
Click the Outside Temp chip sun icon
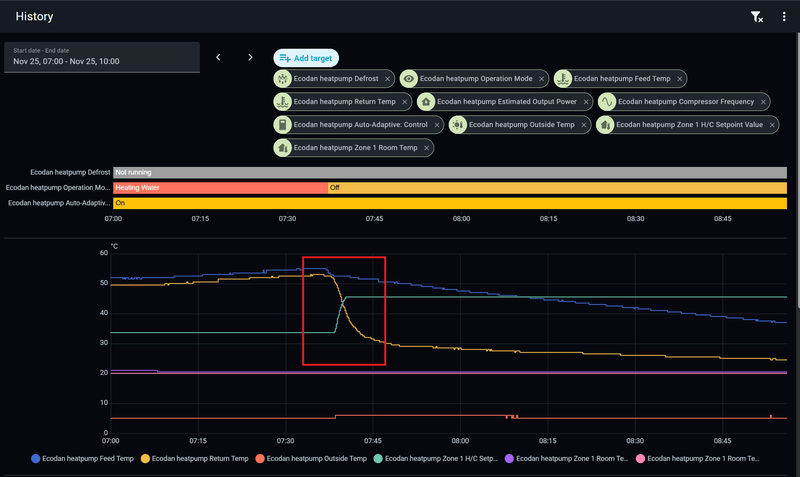click(458, 124)
